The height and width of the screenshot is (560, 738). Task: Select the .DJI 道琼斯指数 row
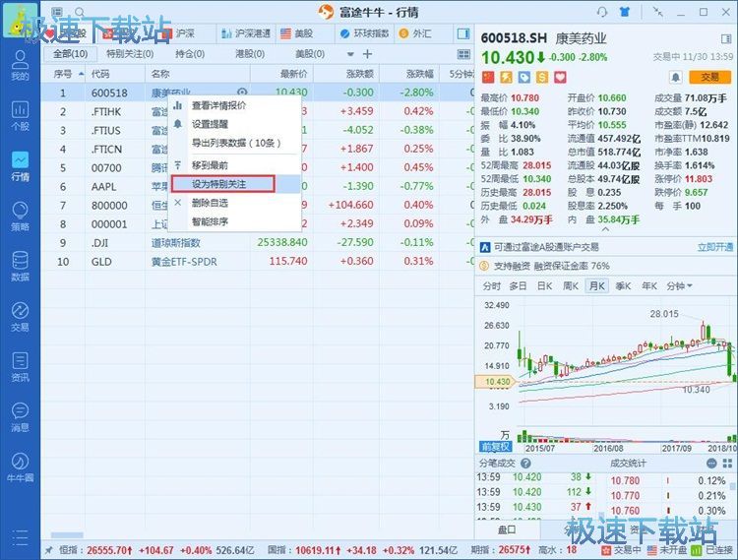pyautogui.click(x=257, y=243)
